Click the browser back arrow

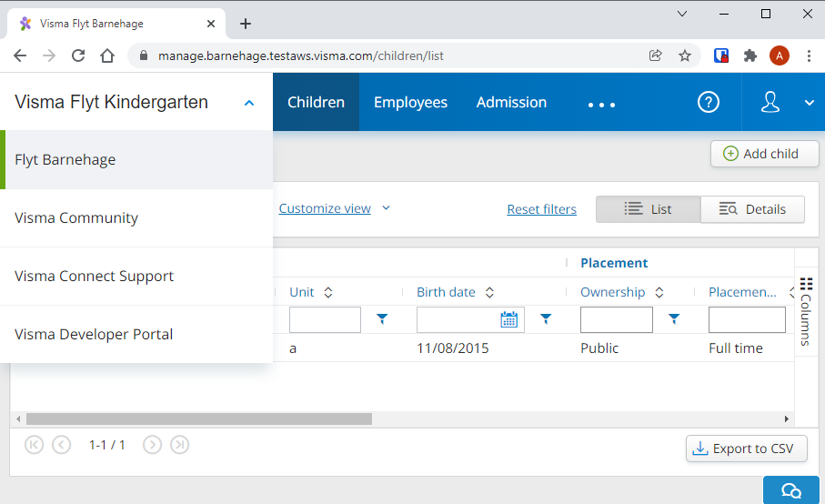click(20, 55)
